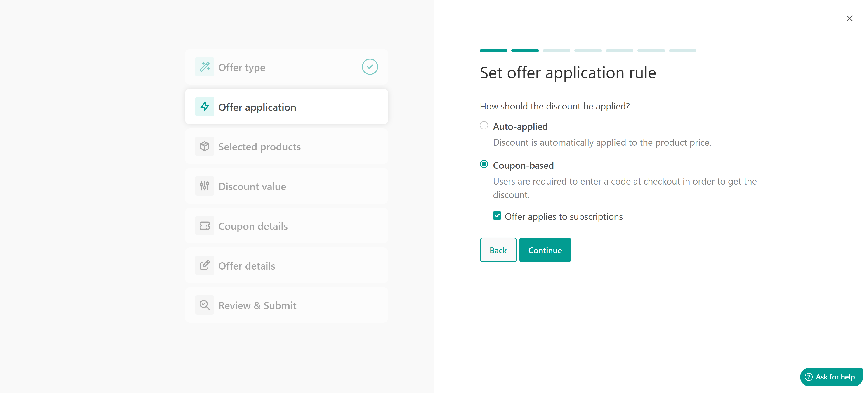Jump to the Review & Submit step
Screen dimensions: 868x393
pyautogui.click(x=257, y=305)
